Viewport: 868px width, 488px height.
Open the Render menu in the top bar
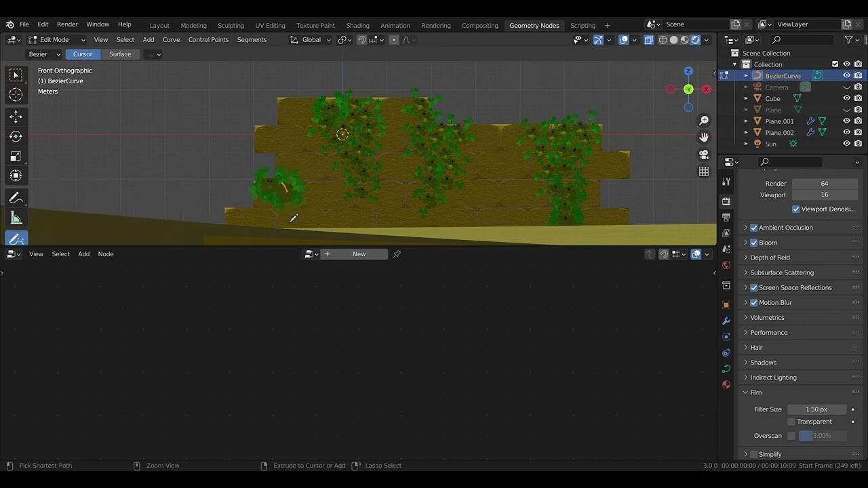pos(67,24)
